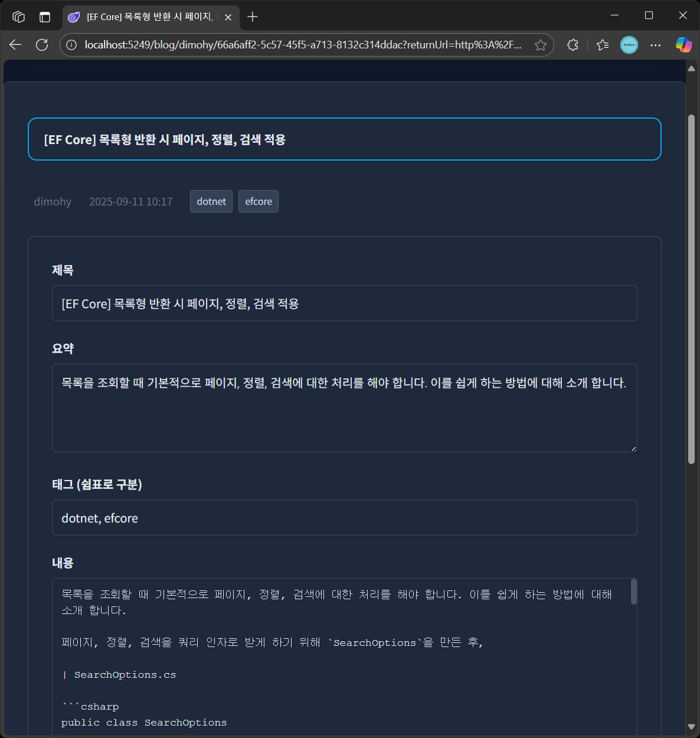700x738 pixels.
Task: Reload the current page
Action: coord(42,45)
